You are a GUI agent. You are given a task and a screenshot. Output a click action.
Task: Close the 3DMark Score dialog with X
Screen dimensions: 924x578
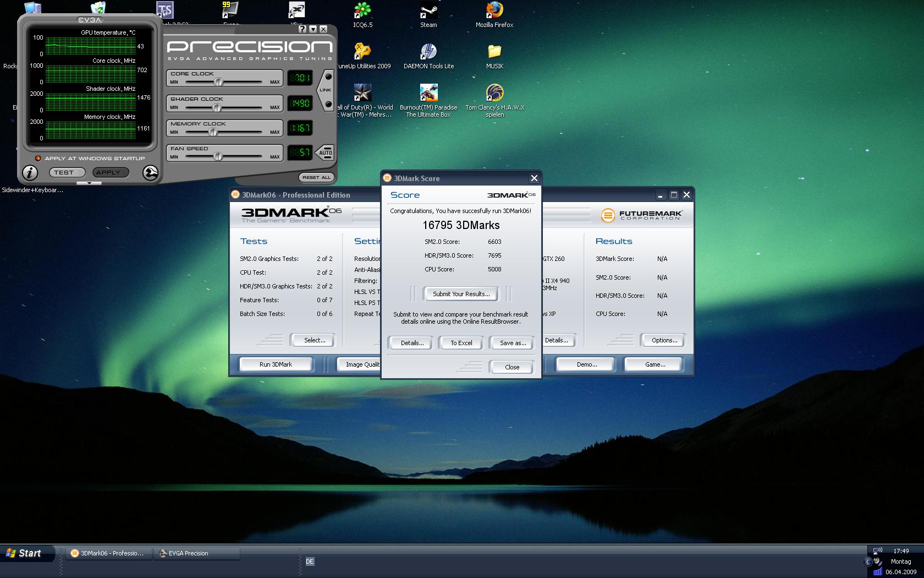(534, 178)
